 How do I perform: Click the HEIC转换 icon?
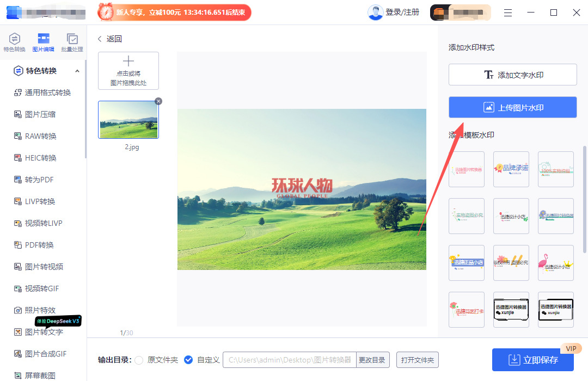tap(17, 158)
